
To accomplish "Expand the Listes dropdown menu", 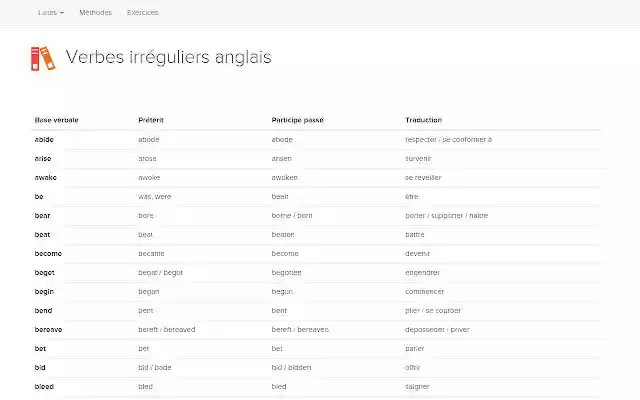I will pyautogui.click(x=50, y=13).
